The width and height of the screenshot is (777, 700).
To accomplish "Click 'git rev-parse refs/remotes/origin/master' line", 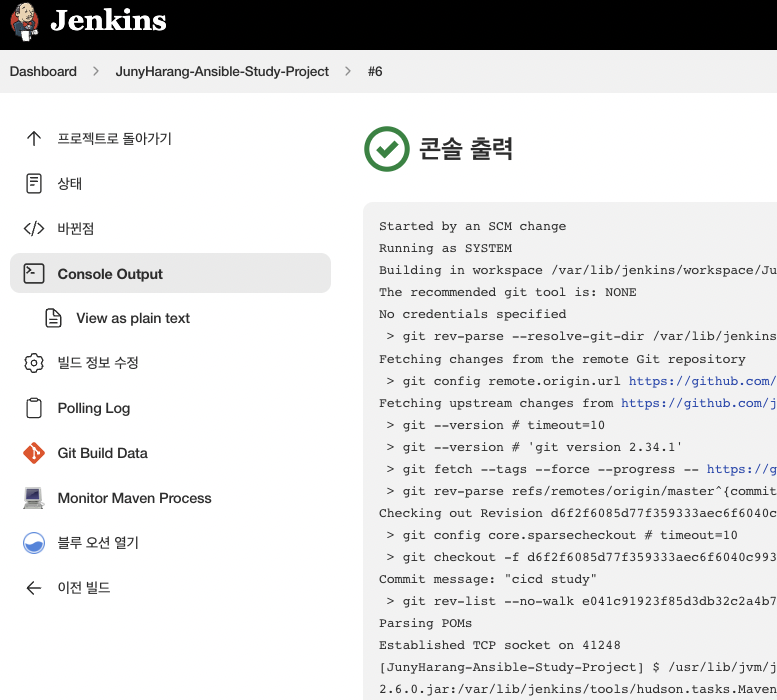I will [x=581, y=491].
